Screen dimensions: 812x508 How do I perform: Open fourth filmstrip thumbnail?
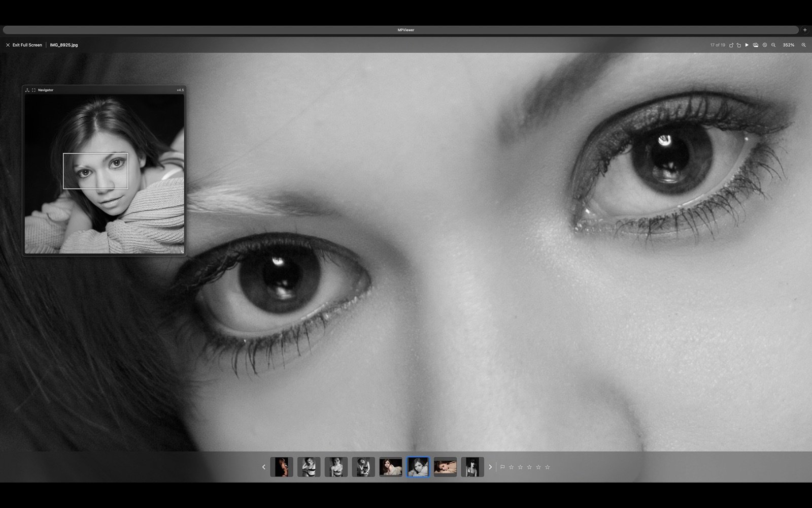point(363,467)
